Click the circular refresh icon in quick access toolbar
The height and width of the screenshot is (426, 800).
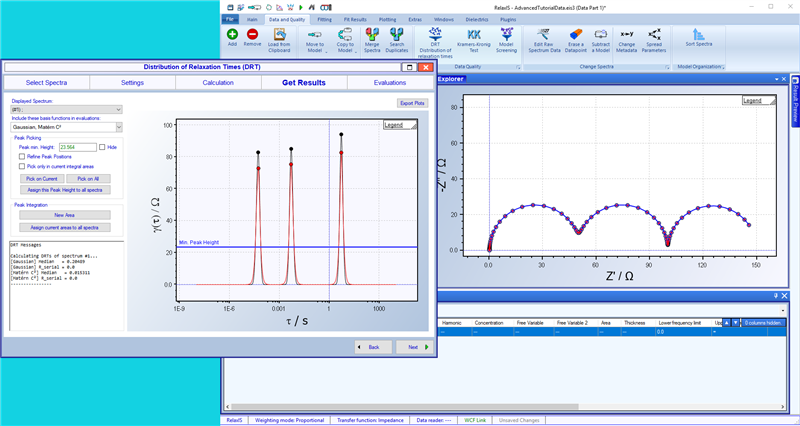pos(269,8)
